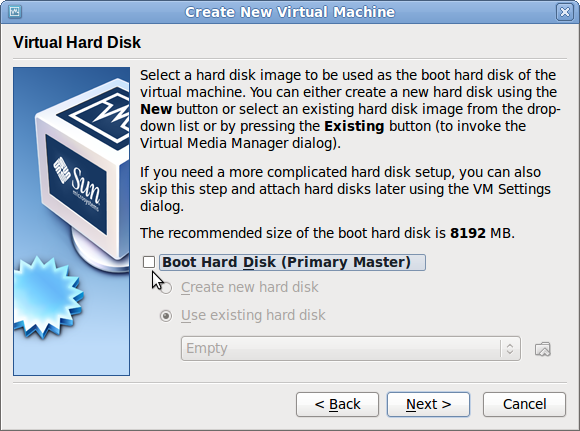Click the bold 8192 recommended size text
This screenshot has width=580, height=431.
468,233
